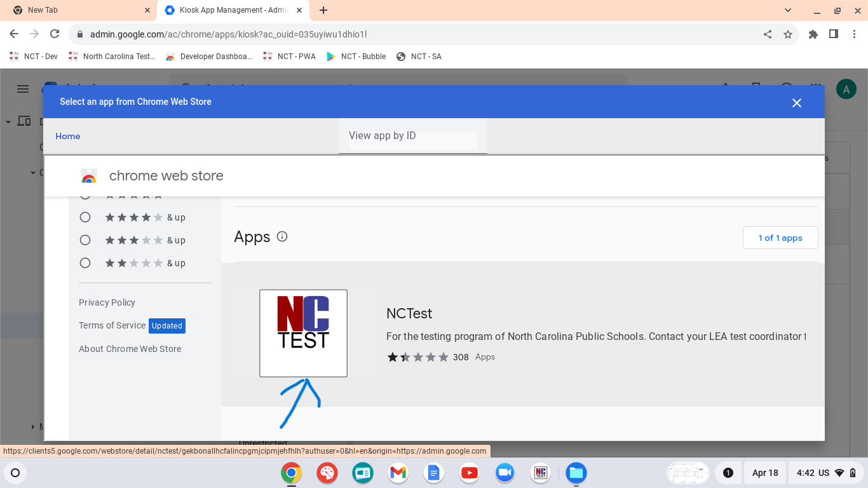Open Gmail from the shelf

[x=398, y=473]
